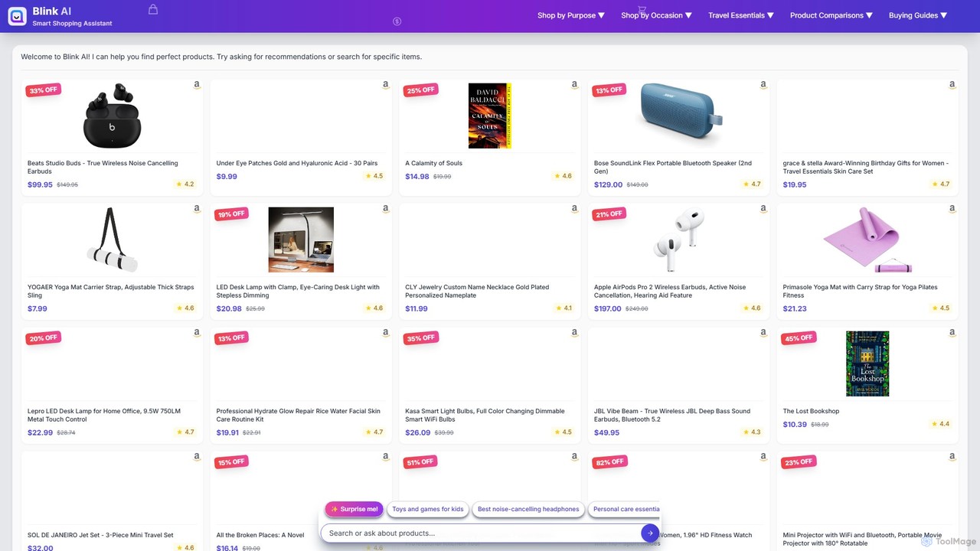Open the Product Comparisons dropdown
980x551 pixels.
pyautogui.click(x=831, y=15)
